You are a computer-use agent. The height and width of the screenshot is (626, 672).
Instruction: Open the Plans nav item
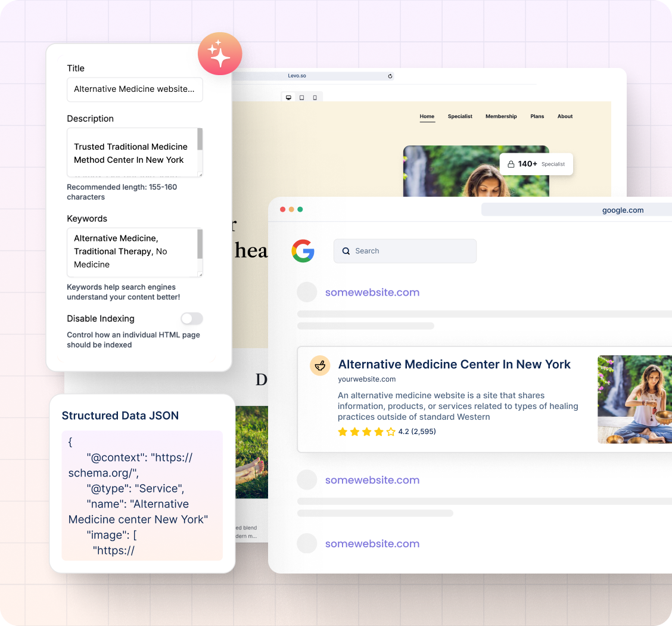[x=537, y=116]
